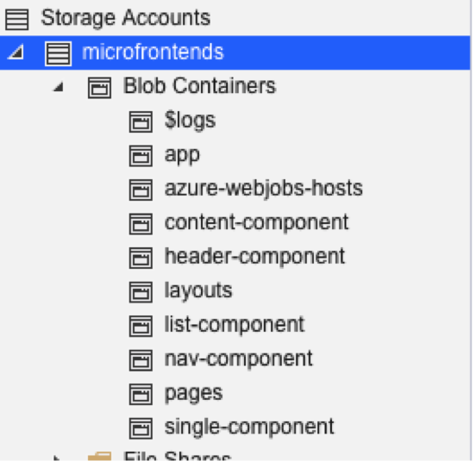The image size is (476, 461).
Task: Click the header-component container icon
Action: pos(141,259)
